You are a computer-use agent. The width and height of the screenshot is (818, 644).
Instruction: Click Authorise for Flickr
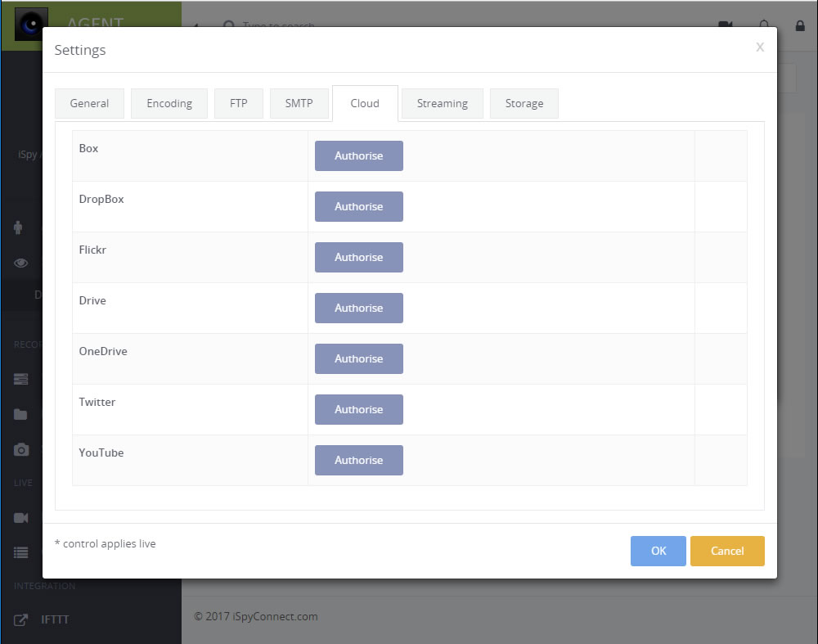pos(359,257)
